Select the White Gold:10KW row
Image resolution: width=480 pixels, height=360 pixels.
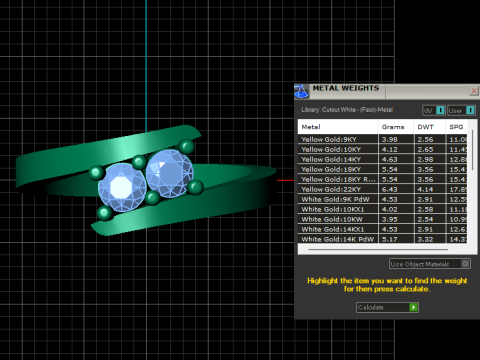click(383, 219)
